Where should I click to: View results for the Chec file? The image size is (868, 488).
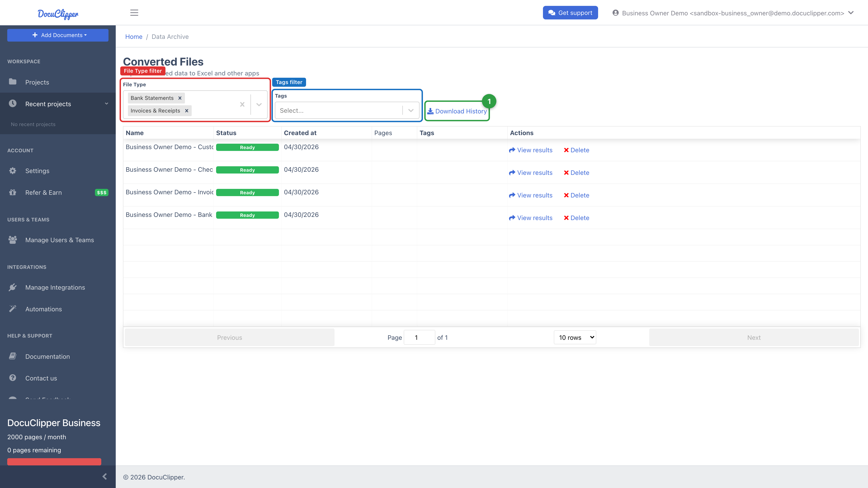point(531,172)
